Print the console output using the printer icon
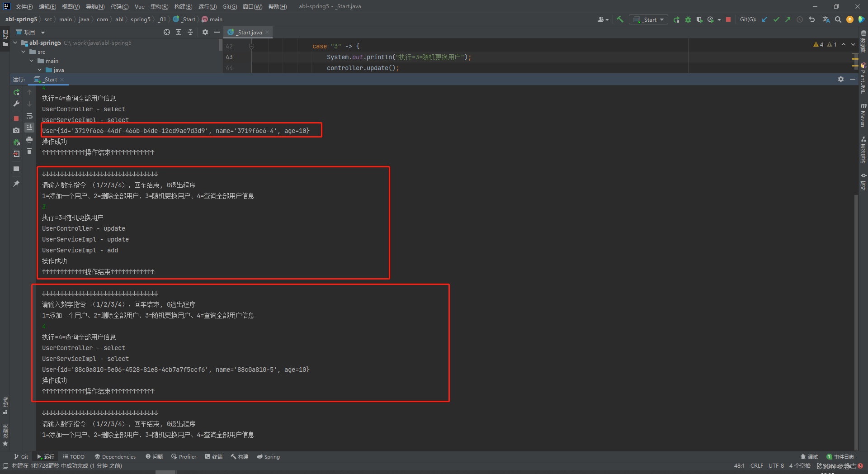This screenshot has width=868, height=474. (x=29, y=139)
